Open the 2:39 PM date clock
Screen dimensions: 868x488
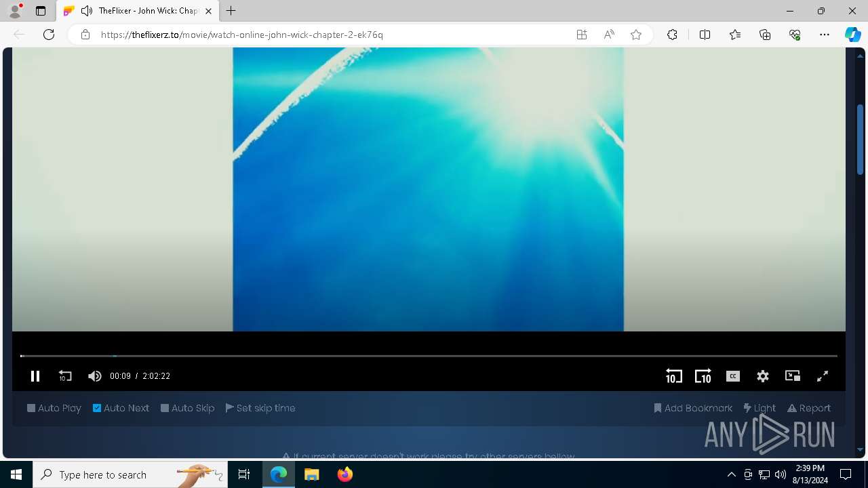(x=810, y=474)
